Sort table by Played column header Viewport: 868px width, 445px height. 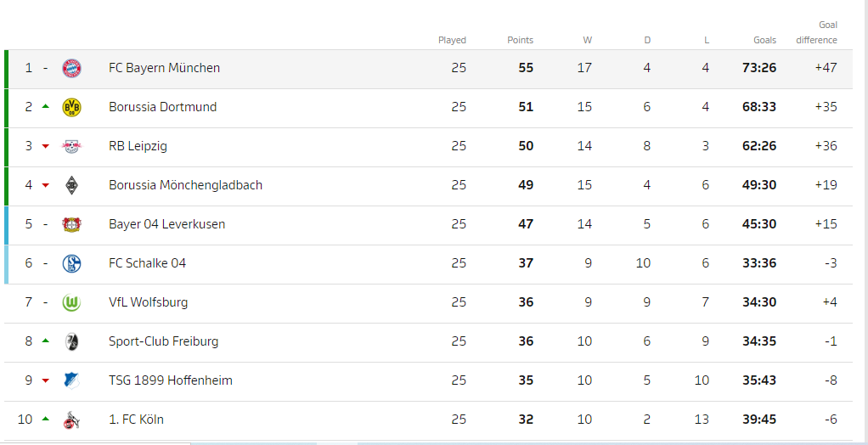pos(452,40)
